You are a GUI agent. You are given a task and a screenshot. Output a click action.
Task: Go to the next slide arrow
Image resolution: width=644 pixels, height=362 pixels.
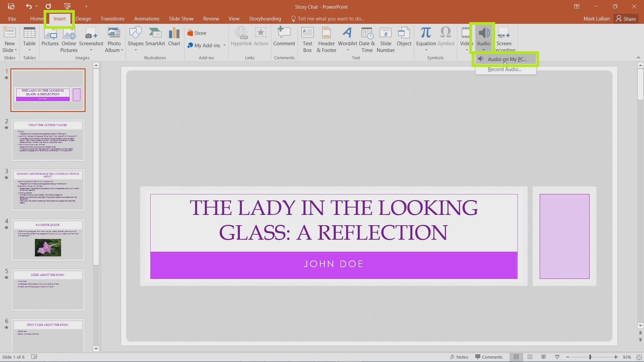tap(640, 340)
